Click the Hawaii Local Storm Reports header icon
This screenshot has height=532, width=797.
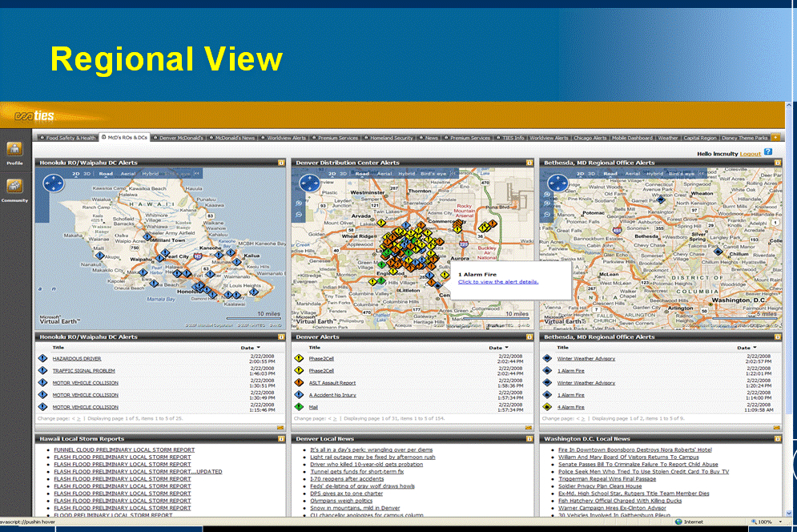pos(281,438)
